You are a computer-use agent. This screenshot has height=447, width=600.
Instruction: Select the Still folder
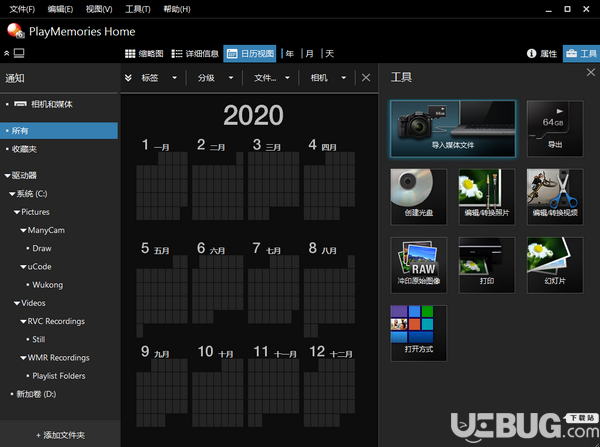[39, 339]
